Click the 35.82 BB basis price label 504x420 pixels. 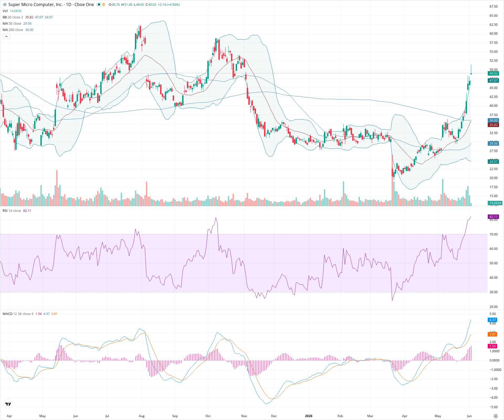tap(493, 125)
